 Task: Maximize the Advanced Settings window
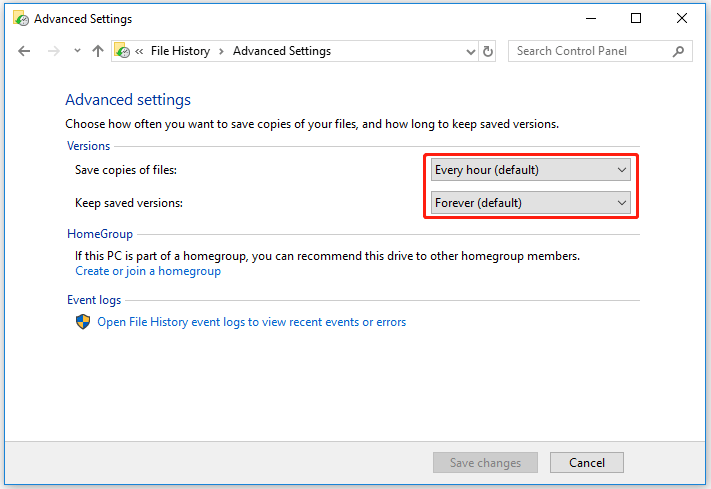[x=636, y=19]
